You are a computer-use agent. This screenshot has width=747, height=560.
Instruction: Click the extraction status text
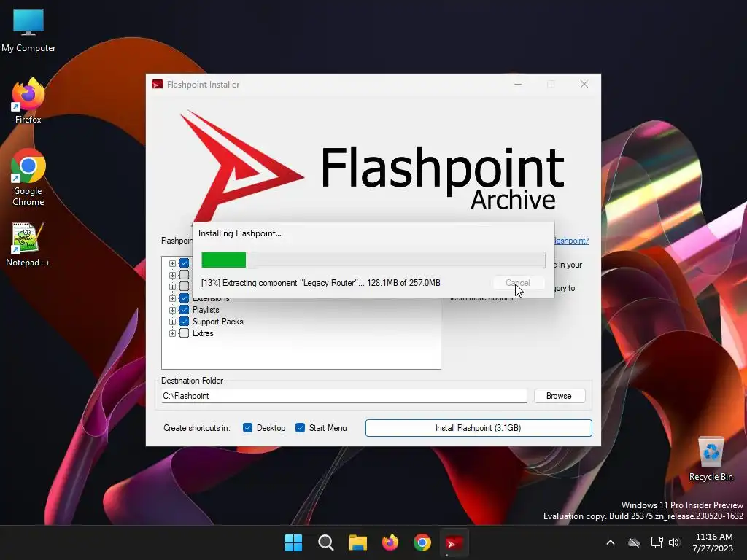pos(321,283)
